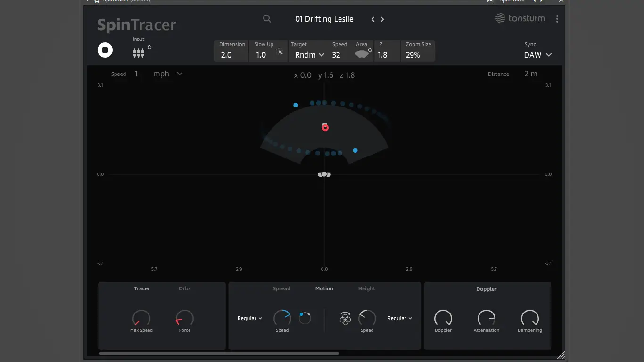Adjust the Doppler knob
The width and height of the screenshot is (644, 362).
coord(443,318)
